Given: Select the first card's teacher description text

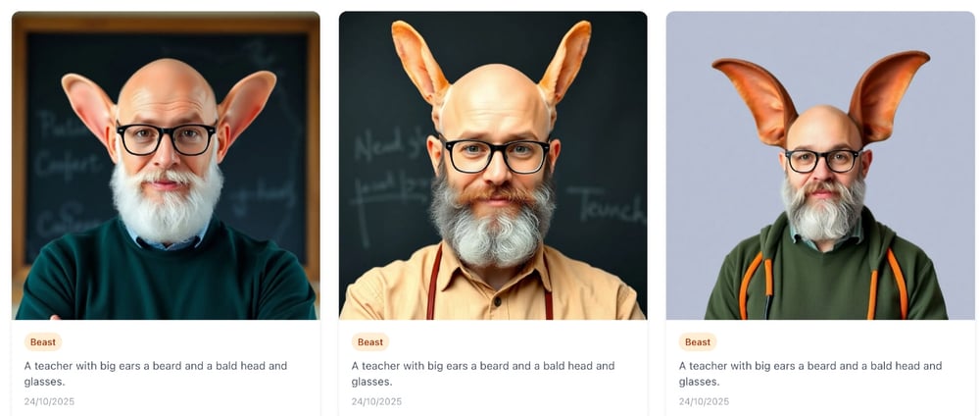Looking at the screenshot, I should pyautogui.click(x=156, y=374).
